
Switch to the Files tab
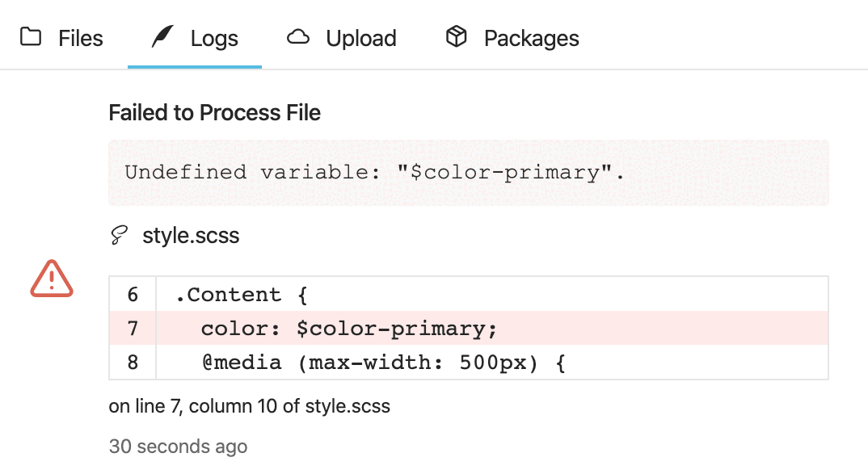point(80,38)
